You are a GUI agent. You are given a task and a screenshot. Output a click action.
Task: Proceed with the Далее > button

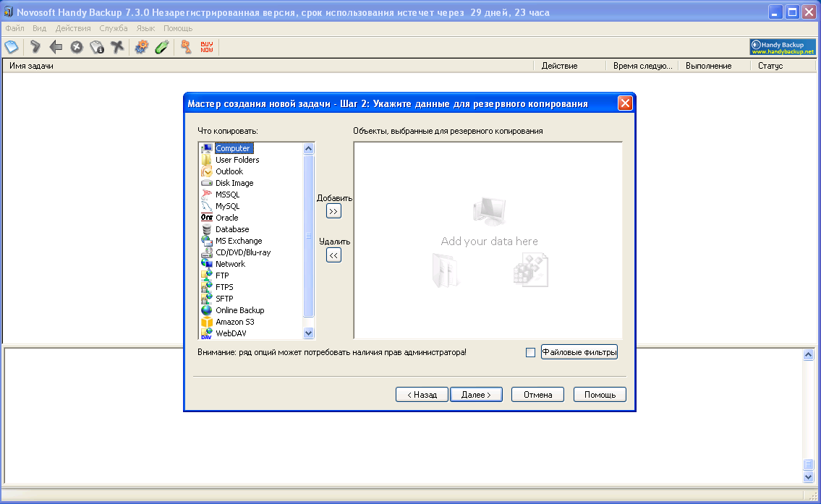click(476, 395)
